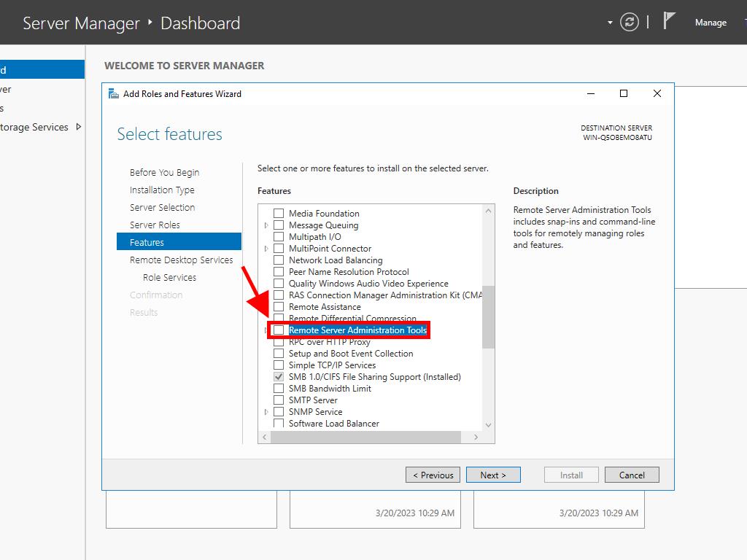
Task: Expand the MultiPoint Connector node
Action: tap(266, 249)
